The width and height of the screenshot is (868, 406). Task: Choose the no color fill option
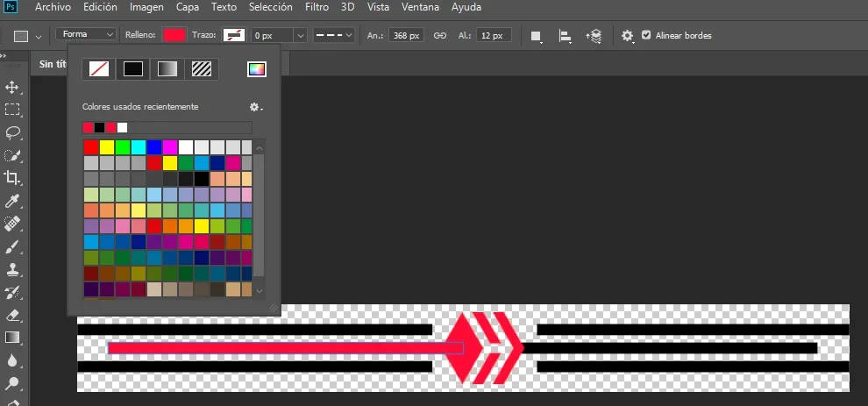99,69
